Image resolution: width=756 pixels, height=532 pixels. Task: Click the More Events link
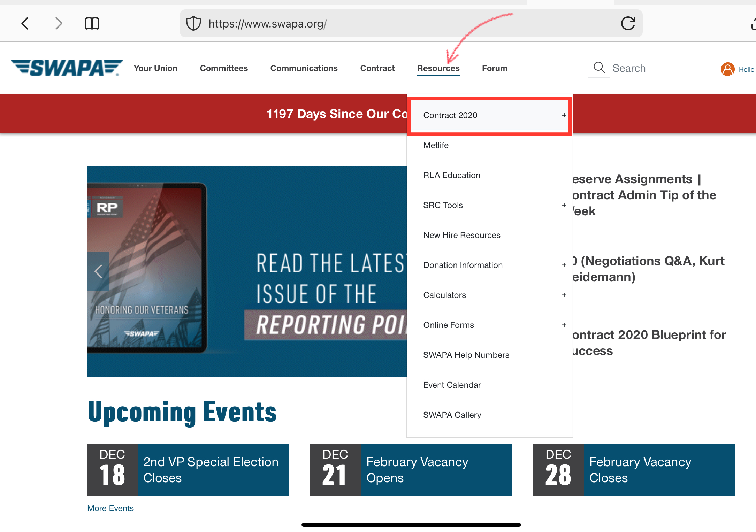(x=110, y=508)
